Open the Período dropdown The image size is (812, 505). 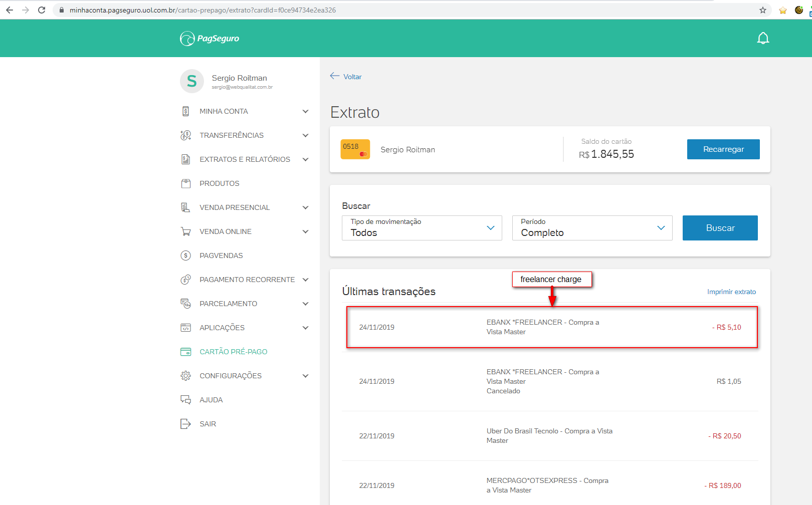click(x=592, y=228)
